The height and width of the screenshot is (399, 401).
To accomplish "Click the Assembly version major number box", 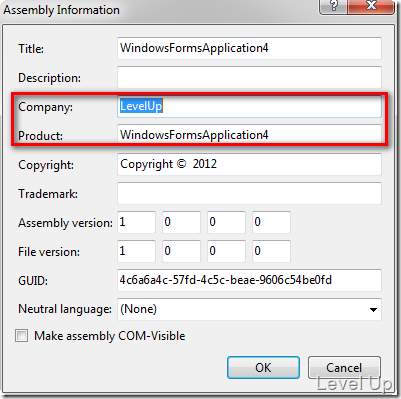I will pos(136,222).
